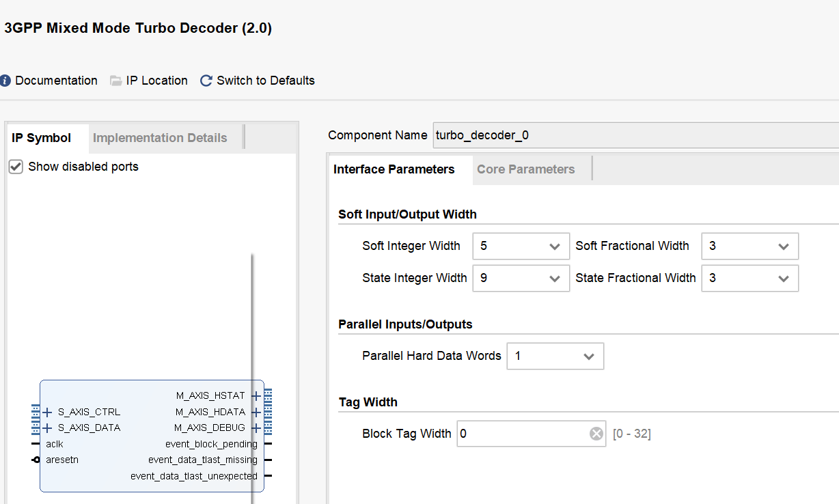Expand the S_AXIS_DATA port plus icon

(47, 428)
